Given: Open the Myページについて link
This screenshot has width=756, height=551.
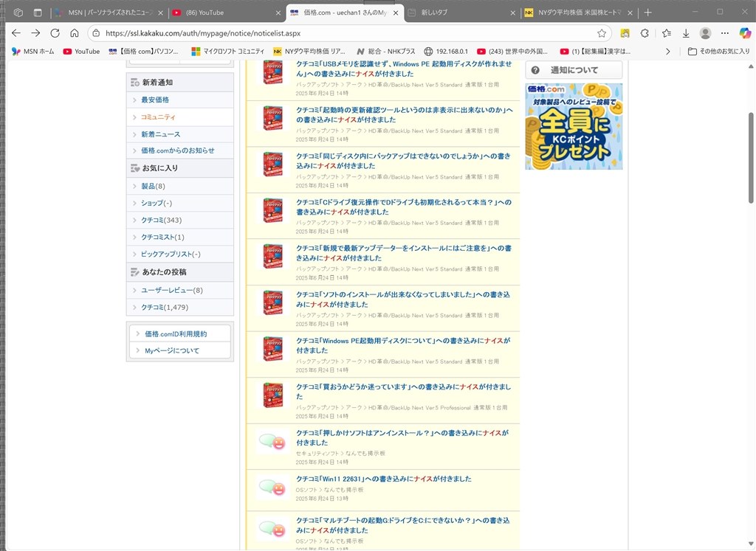Looking at the screenshot, I should pos(171,350).
